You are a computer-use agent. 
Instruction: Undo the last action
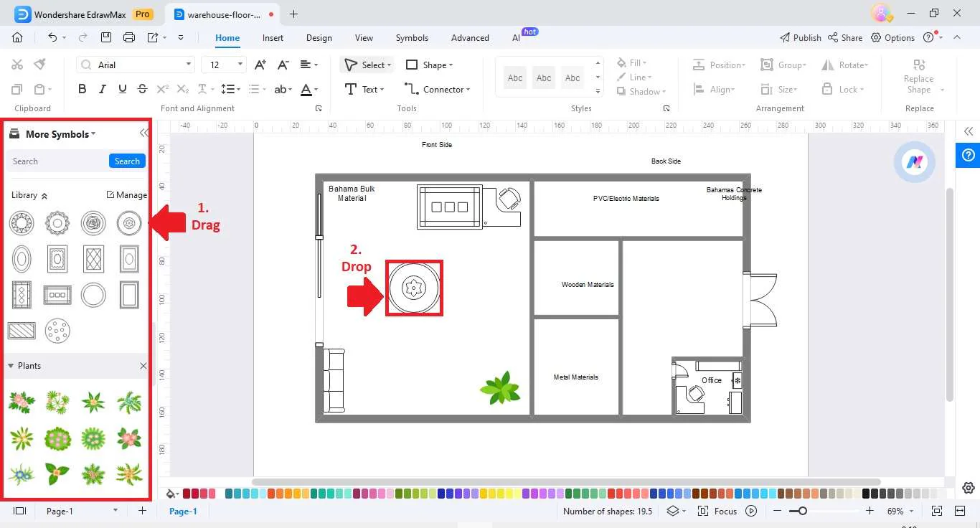tap(52, 37)
